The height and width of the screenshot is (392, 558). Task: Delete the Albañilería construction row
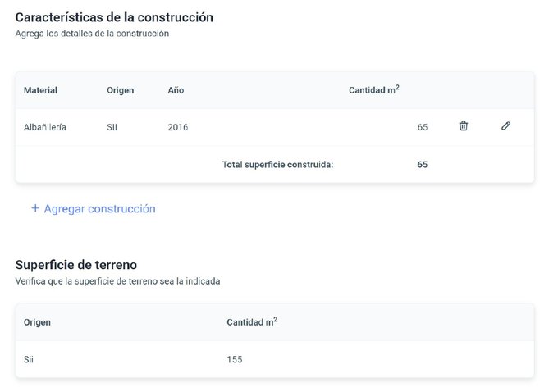(x=463, y=126)
